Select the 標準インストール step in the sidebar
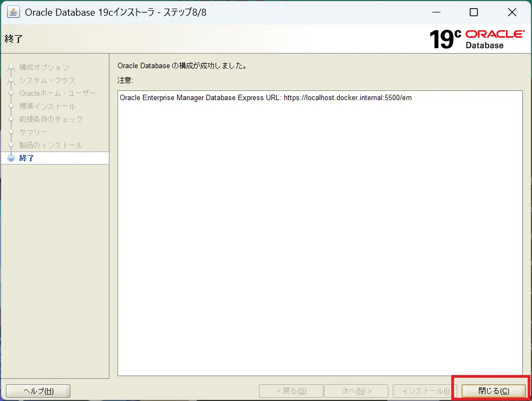532x401 pixels. coord(48,106)
